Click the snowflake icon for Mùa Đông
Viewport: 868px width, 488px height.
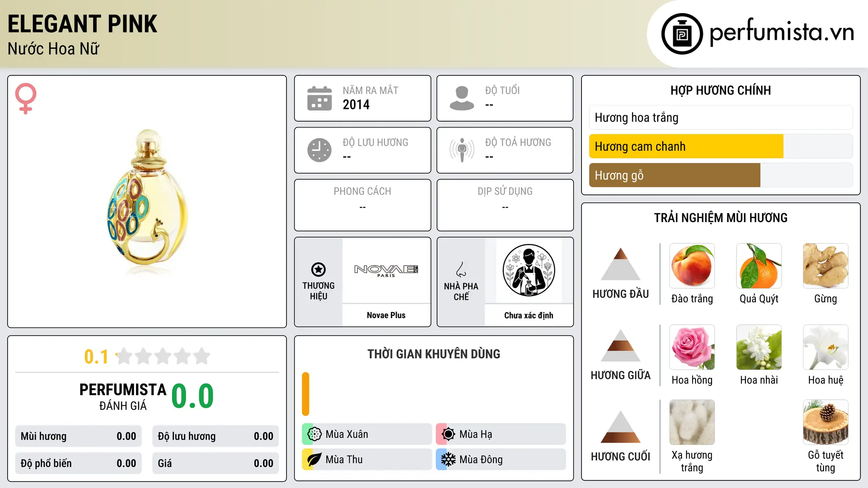point(448,460)
